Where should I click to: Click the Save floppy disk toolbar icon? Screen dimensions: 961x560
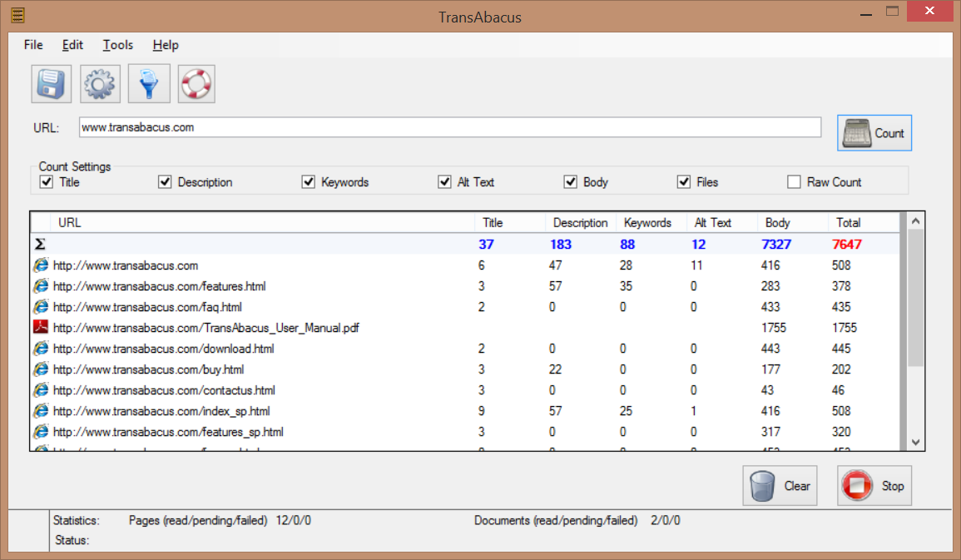coord(52,84)
